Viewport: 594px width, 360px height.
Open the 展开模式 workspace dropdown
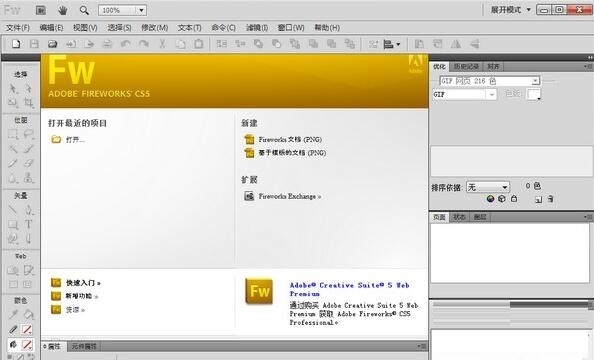point(511,10)
